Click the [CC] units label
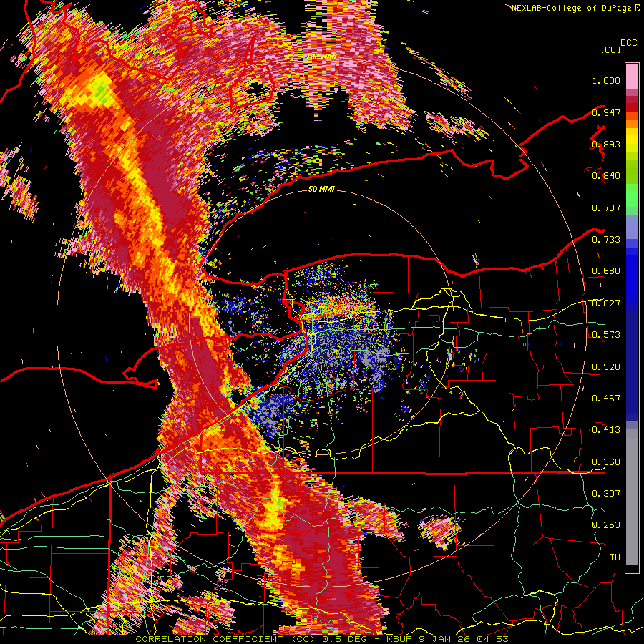This screenshot has width=644, height=644. point(611,49)
